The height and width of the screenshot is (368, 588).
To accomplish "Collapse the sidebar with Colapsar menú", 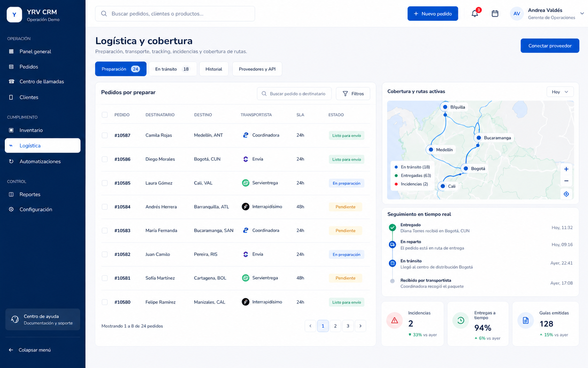I will pos(30,350).
